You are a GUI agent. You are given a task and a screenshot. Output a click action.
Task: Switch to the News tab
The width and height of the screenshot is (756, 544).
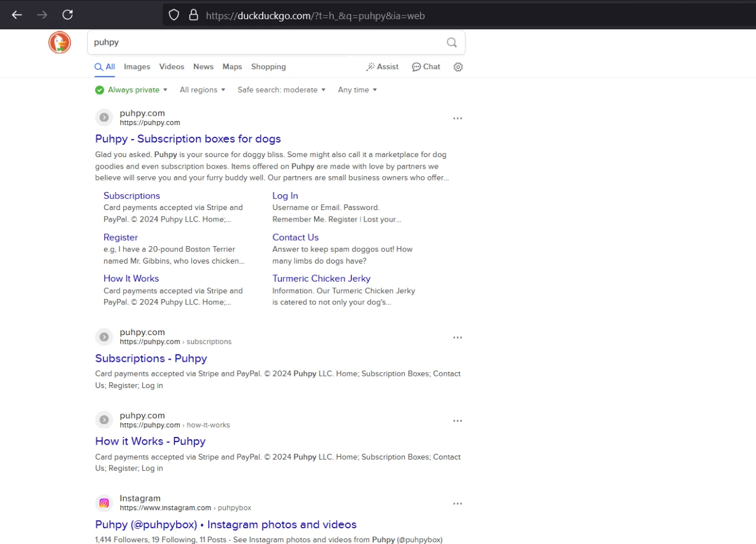point(204,67)
